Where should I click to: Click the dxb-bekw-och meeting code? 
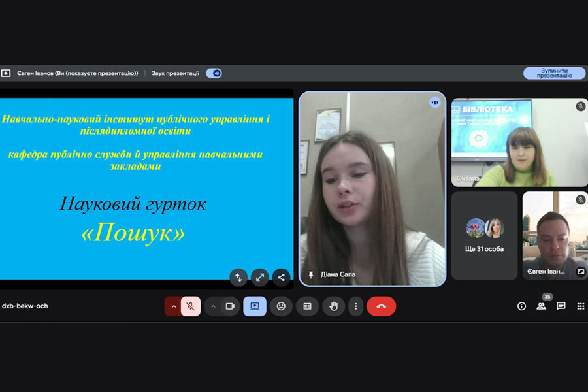pos(25,306)
